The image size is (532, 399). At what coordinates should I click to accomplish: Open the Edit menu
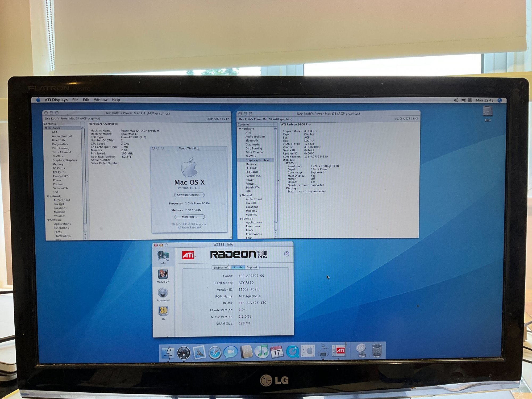86,100
